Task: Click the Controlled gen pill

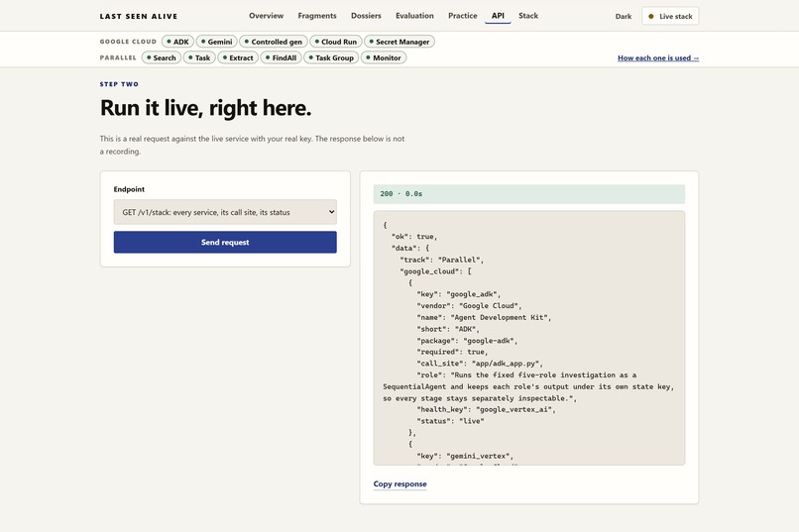Action: [x=274, y=42]
